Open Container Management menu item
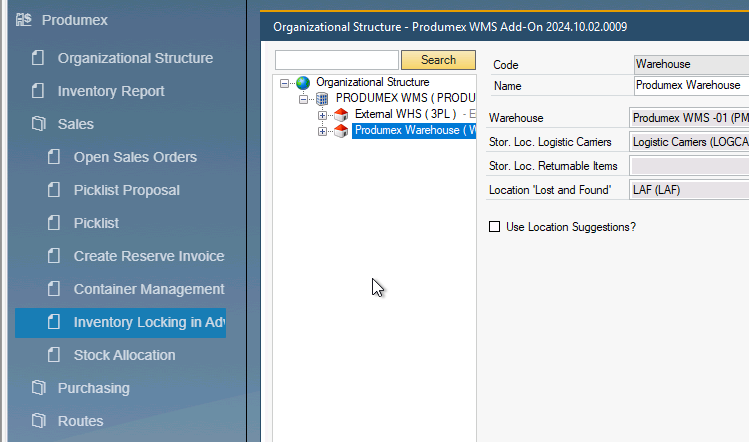This screenshot has height=442, width=749. tap(149, 289)
